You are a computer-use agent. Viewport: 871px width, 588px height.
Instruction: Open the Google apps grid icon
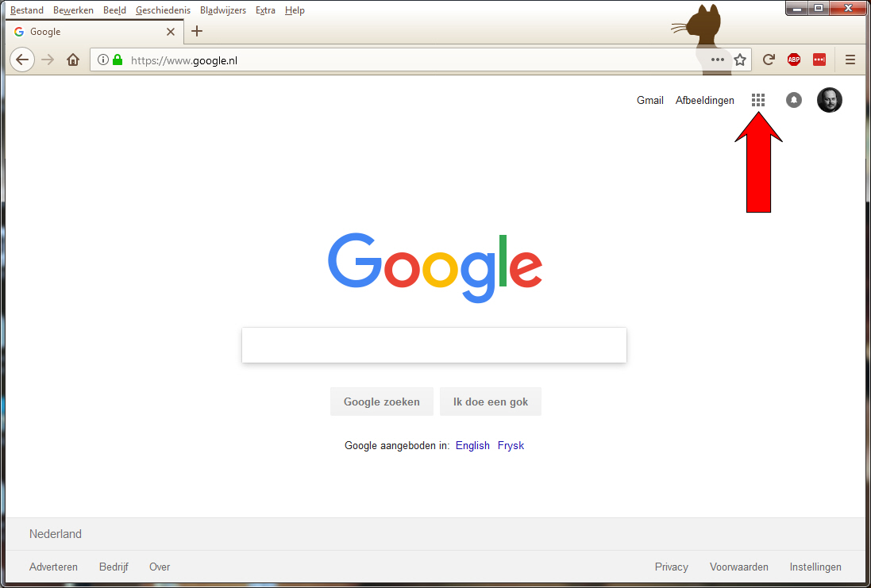(758, 100)
